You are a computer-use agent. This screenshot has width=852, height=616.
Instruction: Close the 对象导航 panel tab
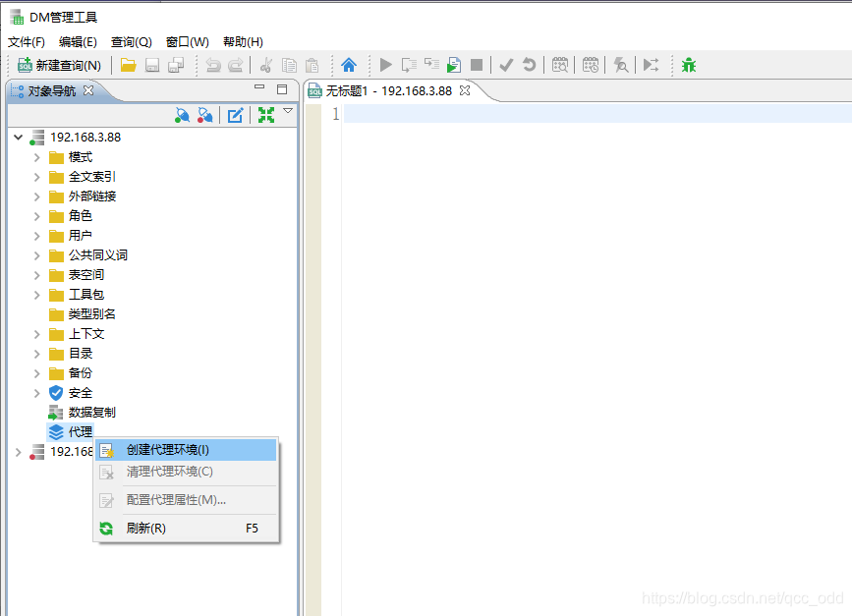click(88, 90)
